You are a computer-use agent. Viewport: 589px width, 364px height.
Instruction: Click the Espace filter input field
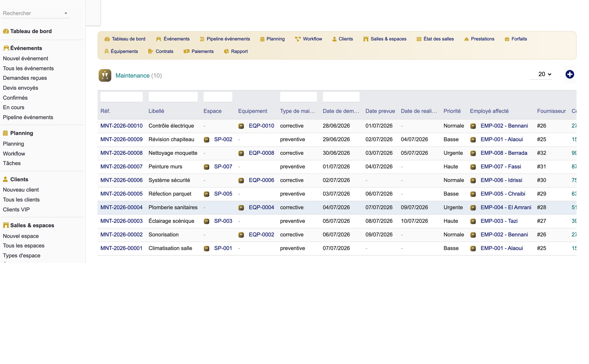pos(218,97)
